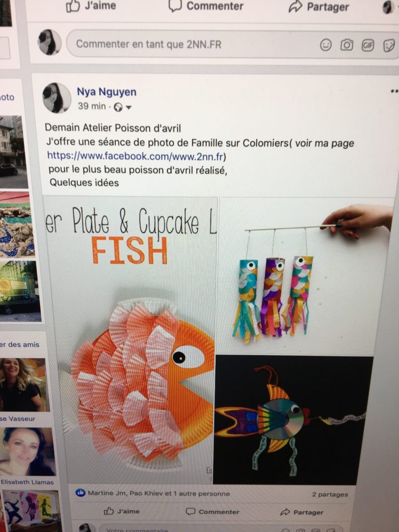Open the paper plate orange fish image
Image resolution: width=399 pixels, height=532 pixels.
(130, 339)
